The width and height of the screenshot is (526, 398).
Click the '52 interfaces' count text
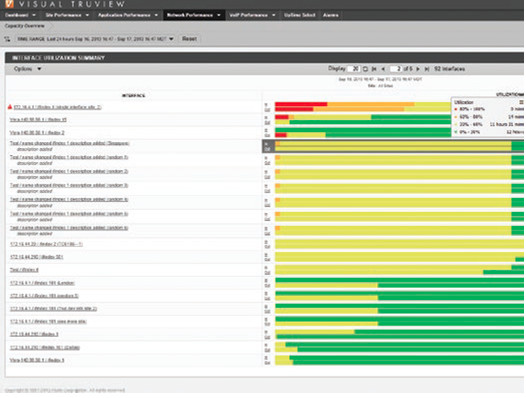tap(450, 69)
